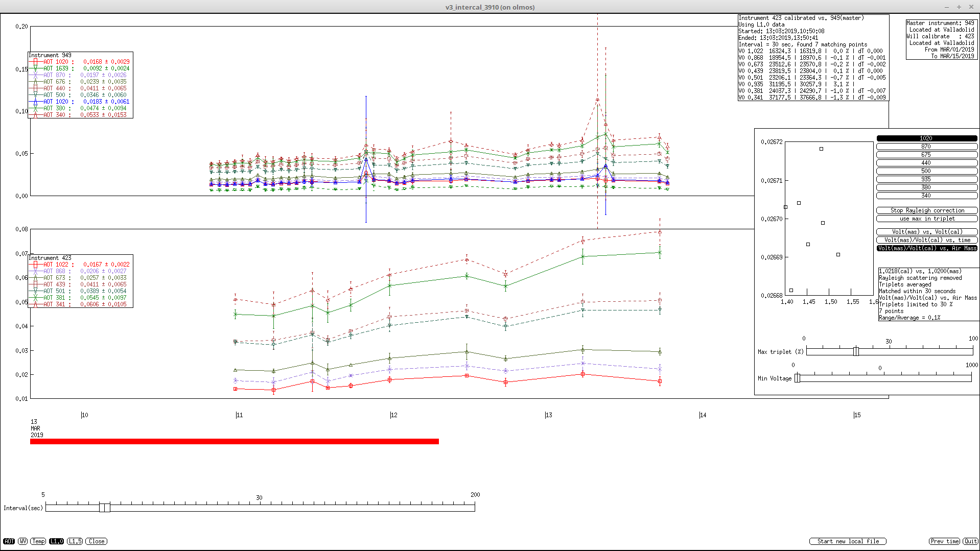Click AOT 1639 entry in Instrument 949 legend
This screenshot has width=980, height=551.
80,68
